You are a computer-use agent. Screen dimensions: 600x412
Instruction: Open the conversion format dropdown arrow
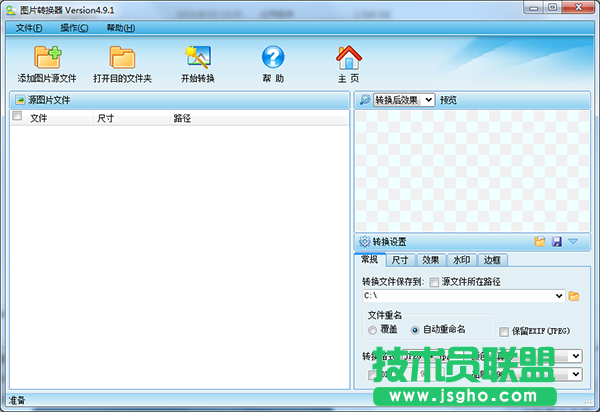(576, 356)
